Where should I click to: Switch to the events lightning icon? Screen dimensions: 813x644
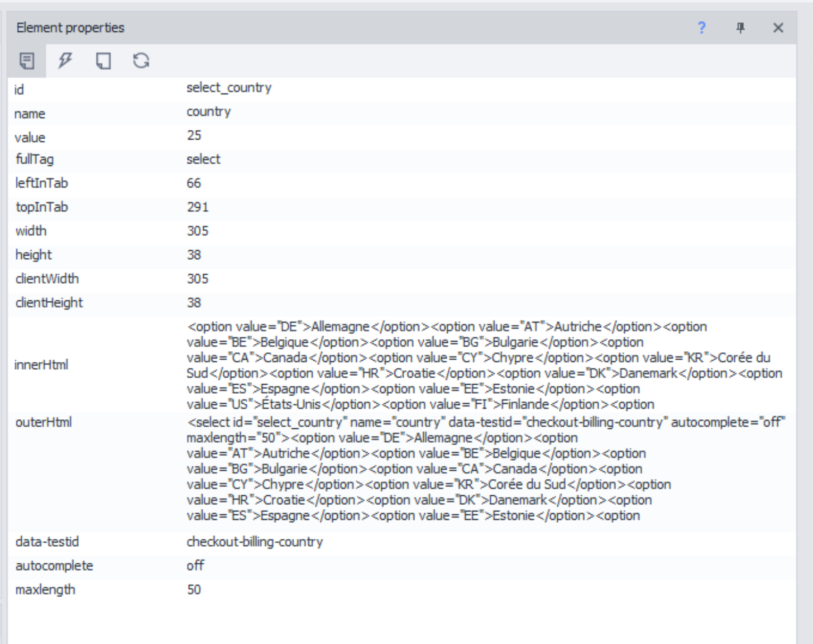tap(65, 61)
